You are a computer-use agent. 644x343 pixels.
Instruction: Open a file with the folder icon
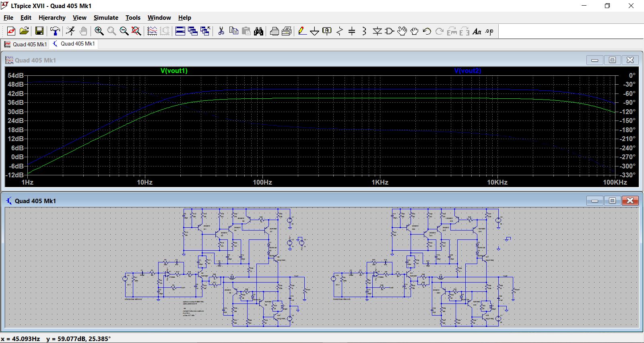coord(24,31)
